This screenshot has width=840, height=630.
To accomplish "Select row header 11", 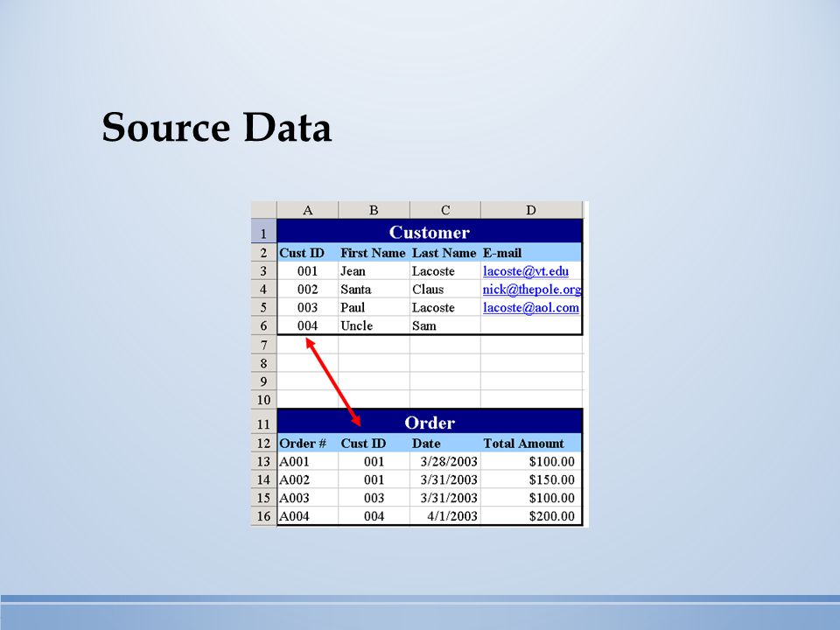I will (x=263, y=422).
